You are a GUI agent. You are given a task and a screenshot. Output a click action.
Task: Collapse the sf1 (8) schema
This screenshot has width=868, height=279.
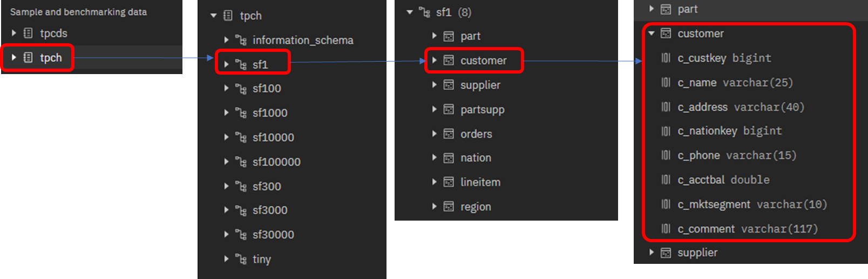(x=410, y=12)
